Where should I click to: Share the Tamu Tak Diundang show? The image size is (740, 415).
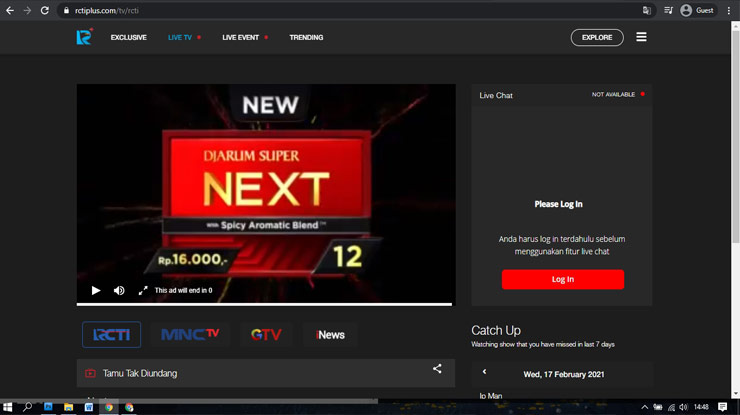437,369
